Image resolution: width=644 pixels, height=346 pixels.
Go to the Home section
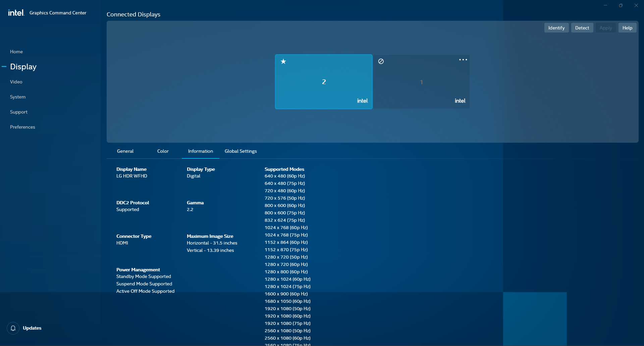coord(16,52)
